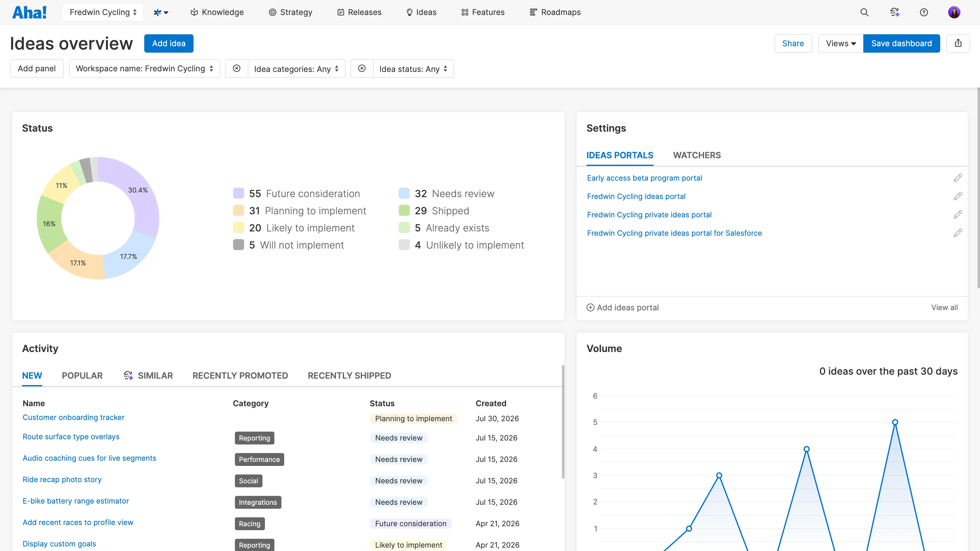Viewport: 980px width, 551px height.
Task: Open the Route surface type overlays idea
Action: click(71, 437)
